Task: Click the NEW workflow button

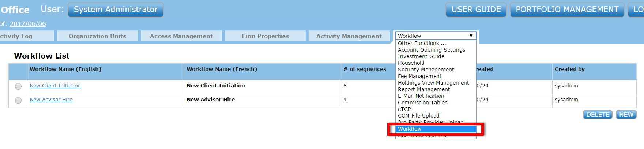Action: point(626,115)
